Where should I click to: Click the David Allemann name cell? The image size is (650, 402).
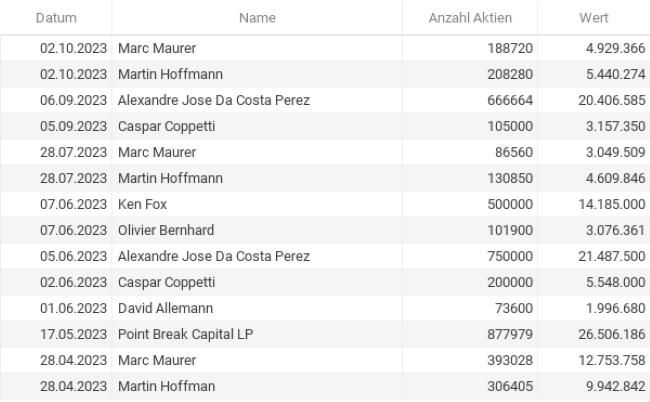[x=257, y=308]
